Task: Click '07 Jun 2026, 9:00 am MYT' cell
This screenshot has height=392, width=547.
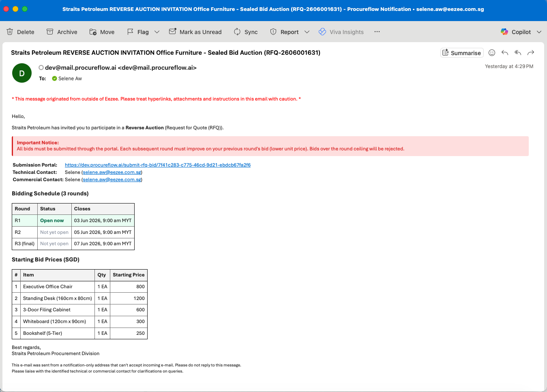Action: pos(103,244)
